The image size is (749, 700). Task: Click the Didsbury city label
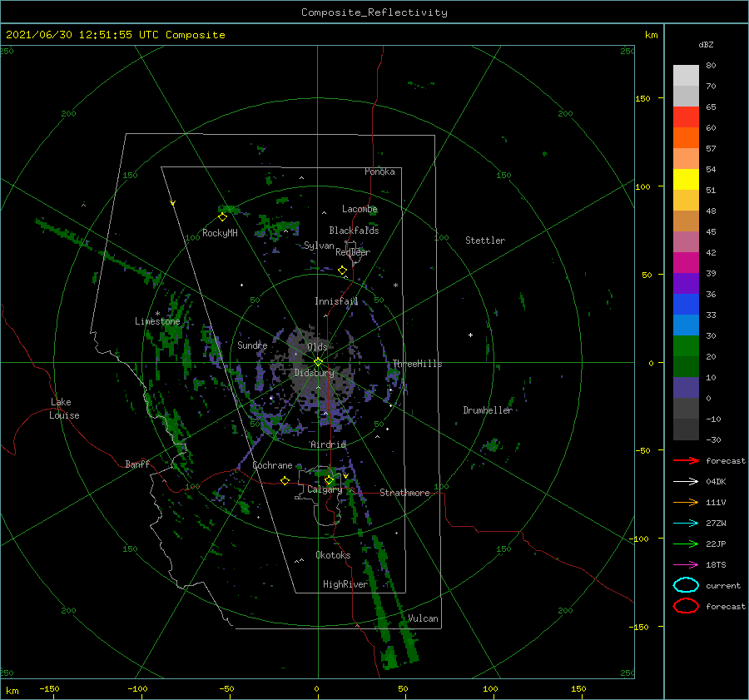tap(314, 373)
